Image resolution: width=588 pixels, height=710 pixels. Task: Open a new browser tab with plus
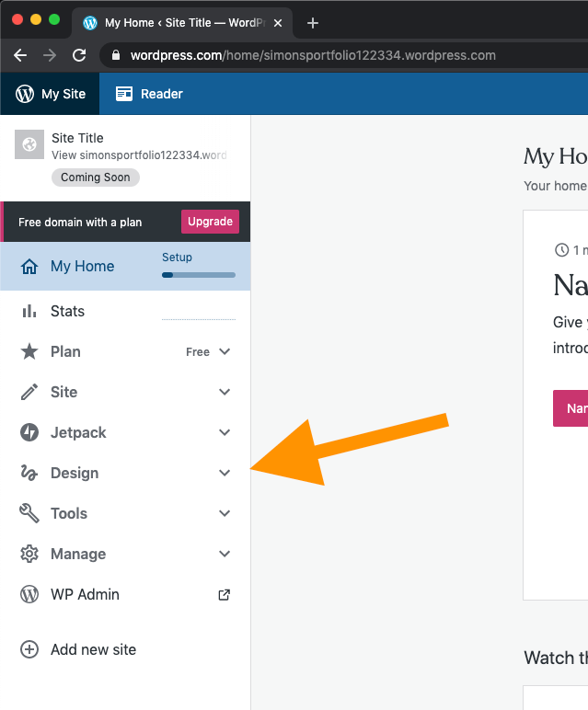pos(313,23)
